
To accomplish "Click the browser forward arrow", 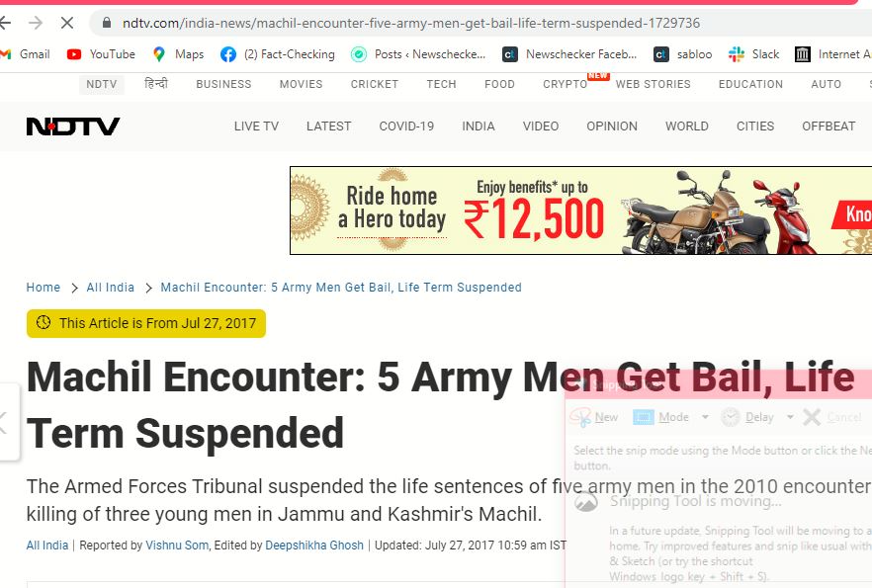I will (36, 23).
